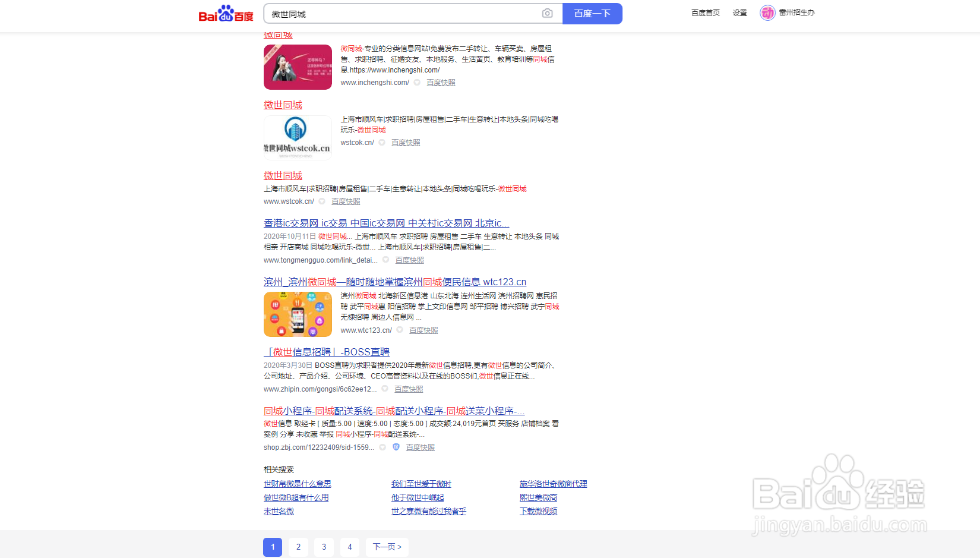Click the circle icon beside shop.zbj.com

coord(382,447)
